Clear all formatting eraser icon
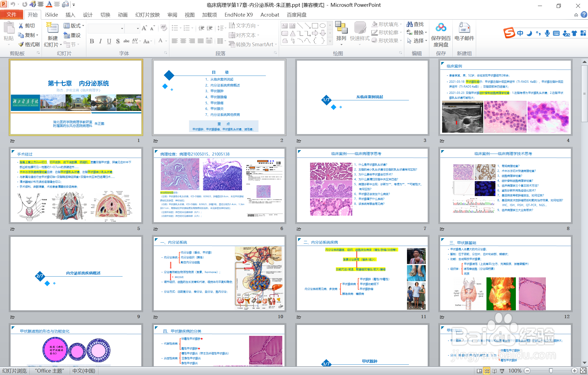The height and width of the screenshot is (375, 588). click(x=164, y=27)
